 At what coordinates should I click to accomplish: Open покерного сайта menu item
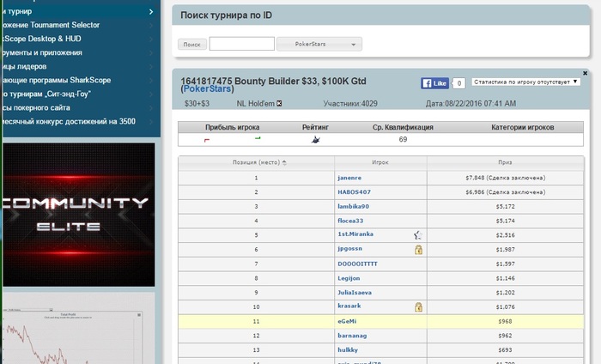[x=35, y=107]
